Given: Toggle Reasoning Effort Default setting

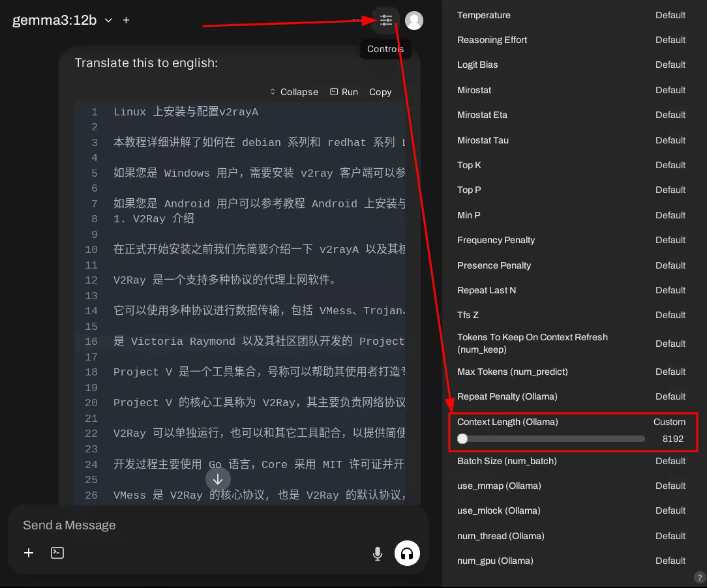Looking at the screenshot, I should pos(670,40).
